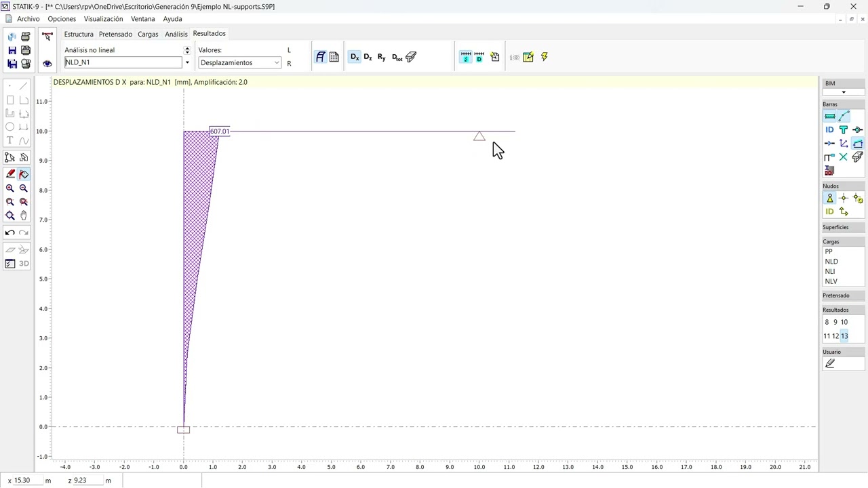
Task: Switch to the Pretensado tab
Action: coord(115,34)
